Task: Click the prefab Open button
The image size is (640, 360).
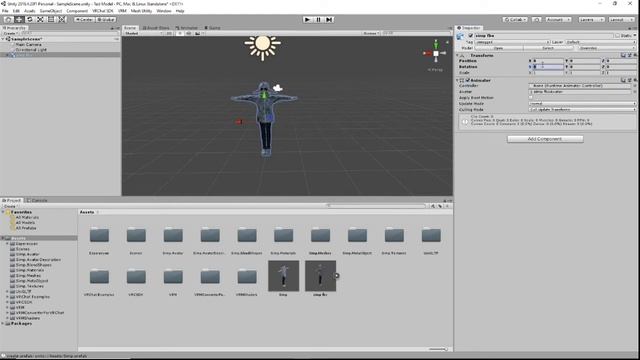Action: [498, 48]
